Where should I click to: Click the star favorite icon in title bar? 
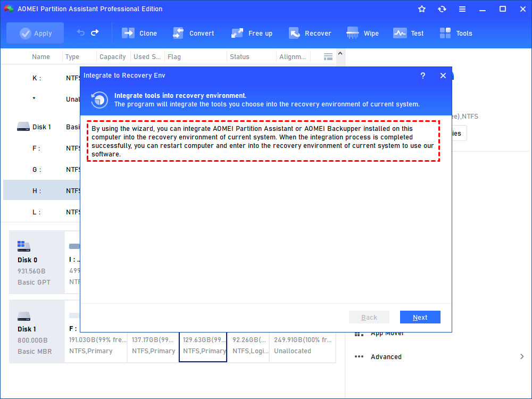[422, 9]
